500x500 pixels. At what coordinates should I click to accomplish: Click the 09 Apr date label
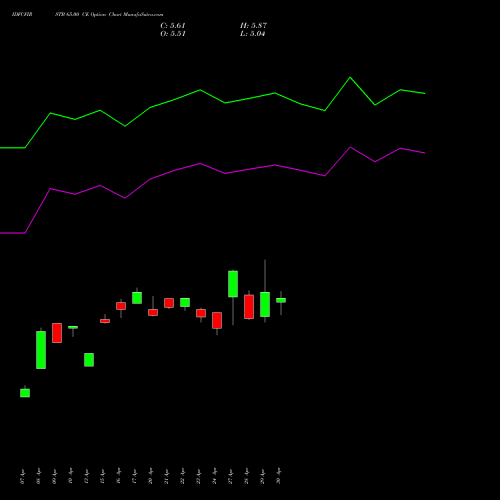(x=54, y=476)
